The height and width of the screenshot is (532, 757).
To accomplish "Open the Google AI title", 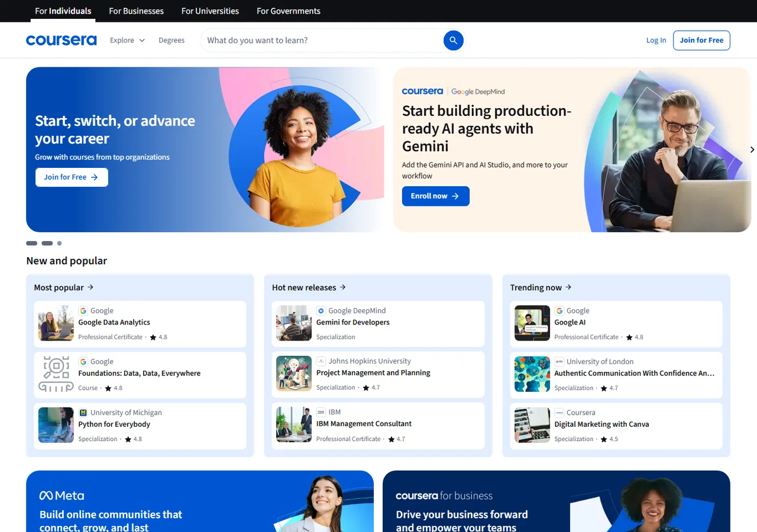I will tap(570, 322).
